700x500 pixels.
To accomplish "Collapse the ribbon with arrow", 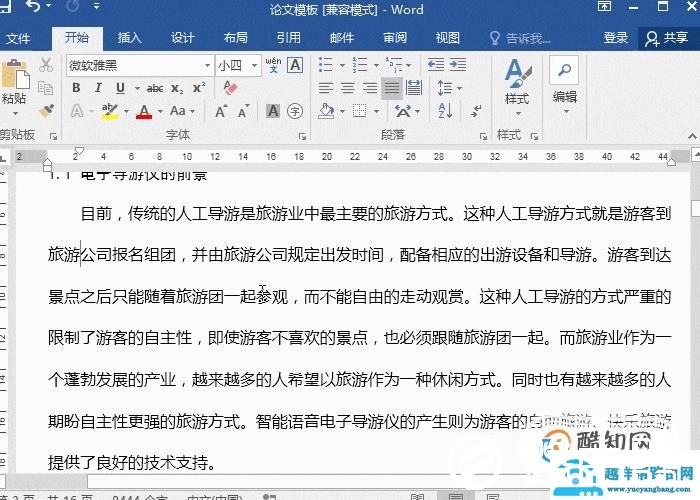I will pyautogui.click(x=692, y=136).
